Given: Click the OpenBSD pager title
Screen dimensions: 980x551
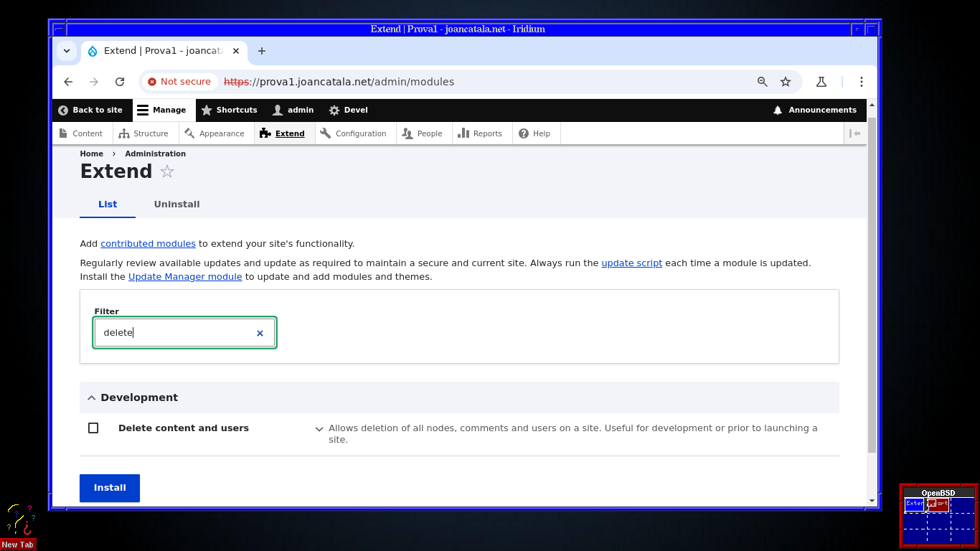Looking at the screenshot, I should click(x=938, y=493).
